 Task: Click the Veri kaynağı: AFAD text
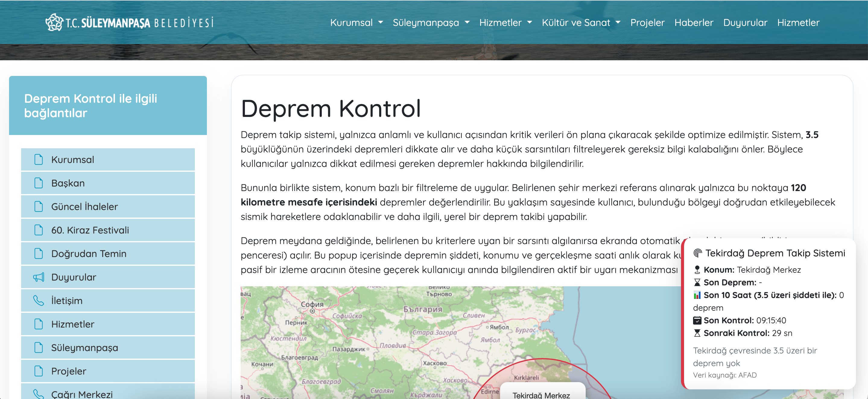pyautogui.click(x=724, y=375)
